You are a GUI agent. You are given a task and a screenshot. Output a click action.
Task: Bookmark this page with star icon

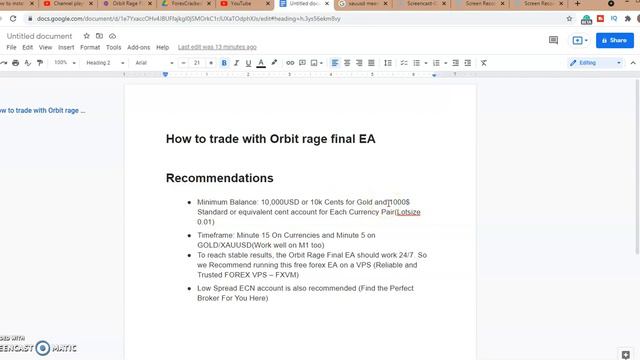pyautogui.click(x=569, y=19)
